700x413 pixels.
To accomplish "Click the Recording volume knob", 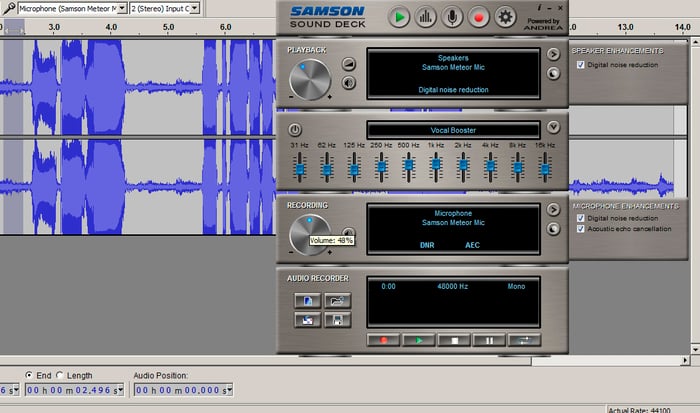I will [x=310, y=235].
